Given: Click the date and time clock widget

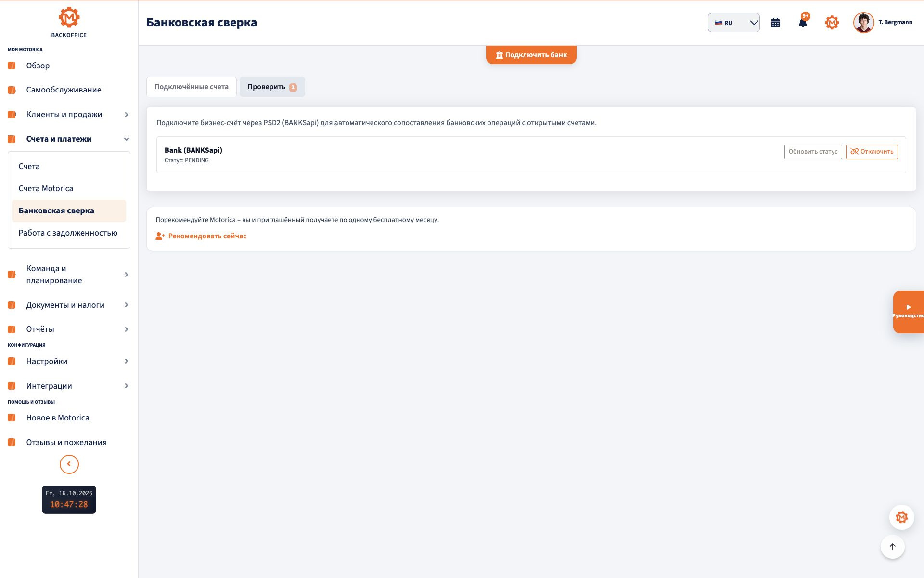Looking at the screenshot, I should [69, 499].
